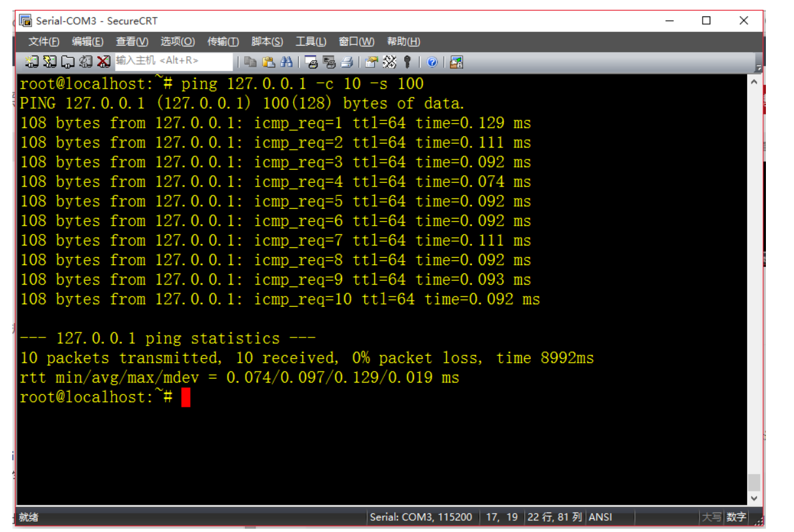Click the Print Screen toolbar icon
Screen dimensions: 794x532
311,62
